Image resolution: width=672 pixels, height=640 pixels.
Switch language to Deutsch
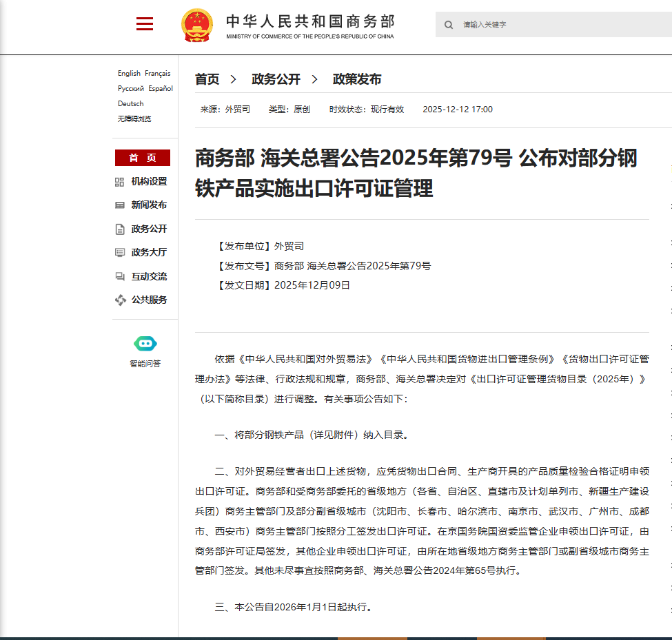click(x=130, y=103)
